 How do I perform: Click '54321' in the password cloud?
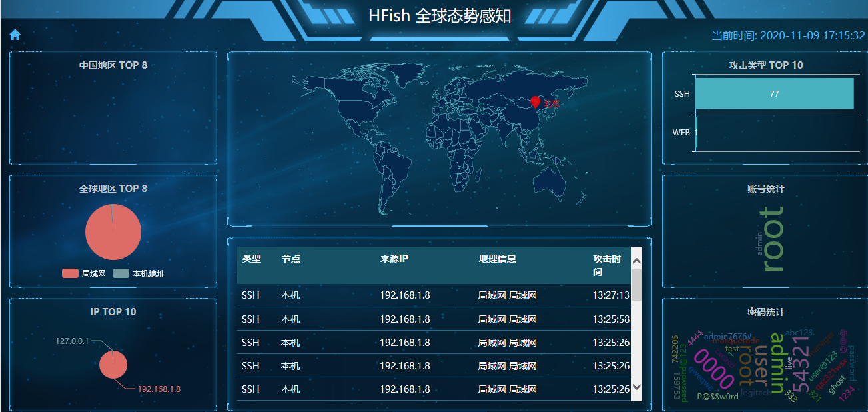point(801,365)
